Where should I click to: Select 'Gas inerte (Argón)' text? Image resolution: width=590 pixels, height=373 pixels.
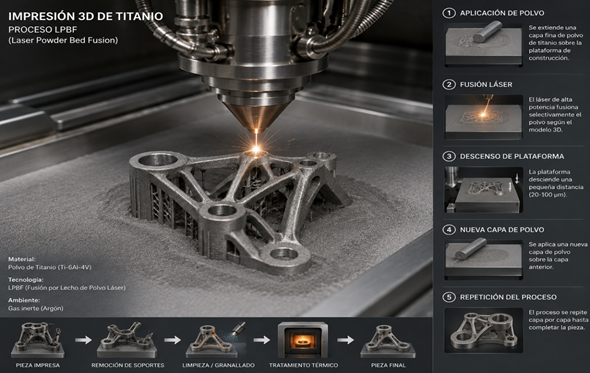tap(36, 308)
